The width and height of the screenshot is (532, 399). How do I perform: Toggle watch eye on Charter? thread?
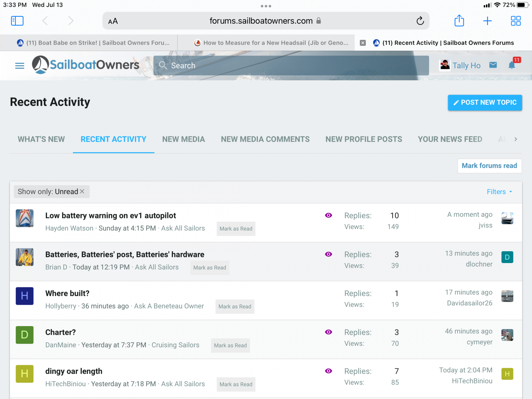[329, 332]
